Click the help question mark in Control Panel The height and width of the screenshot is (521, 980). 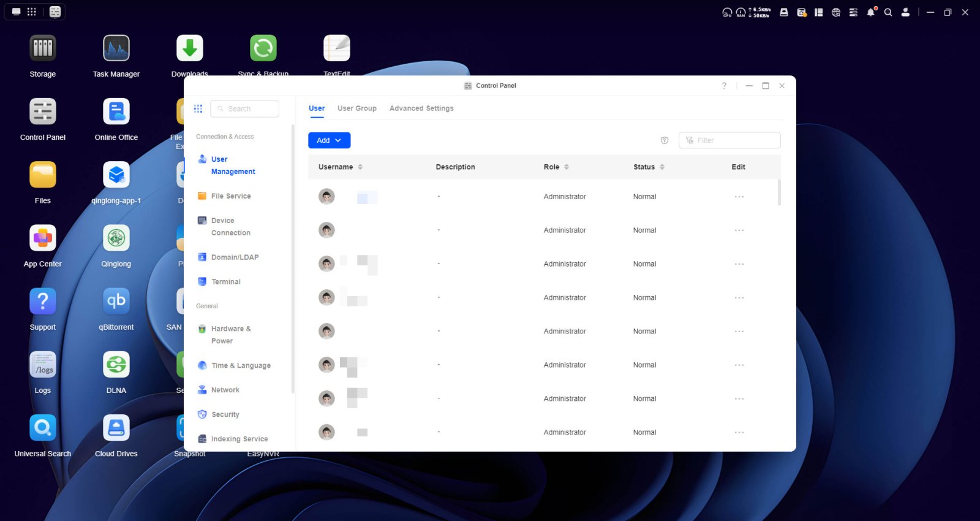click(x=724, y=86)
